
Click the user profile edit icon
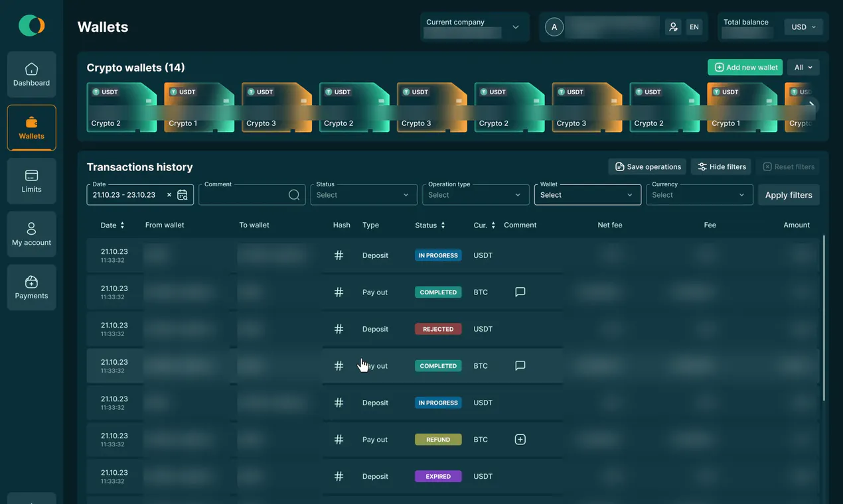(x=673, y=27)
